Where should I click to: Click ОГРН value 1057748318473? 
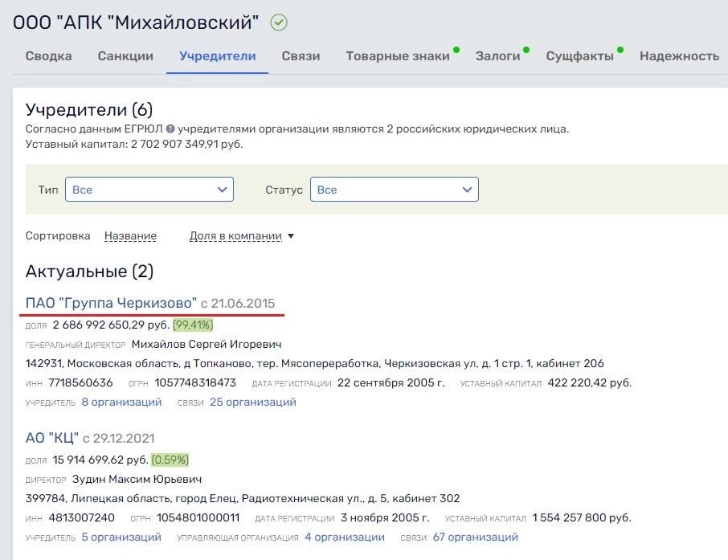(x=195, y=383)
